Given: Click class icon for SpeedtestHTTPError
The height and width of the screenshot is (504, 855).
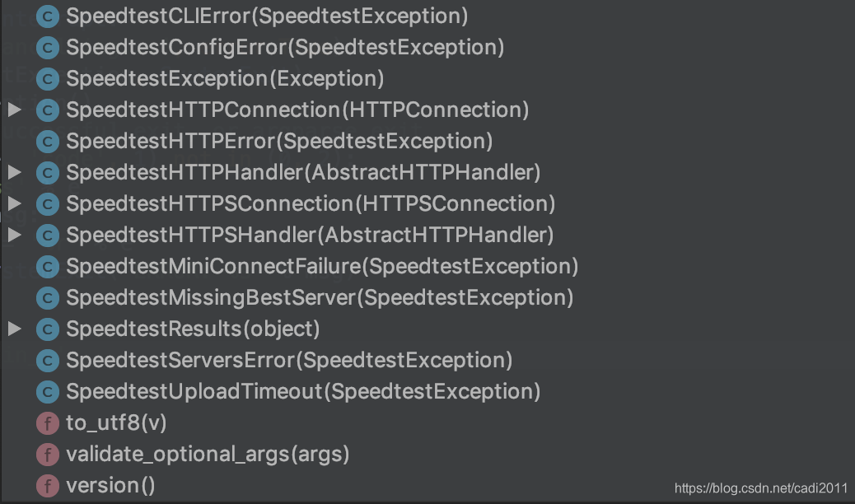Looking at the screenshot, I should [x=48, y=142].
